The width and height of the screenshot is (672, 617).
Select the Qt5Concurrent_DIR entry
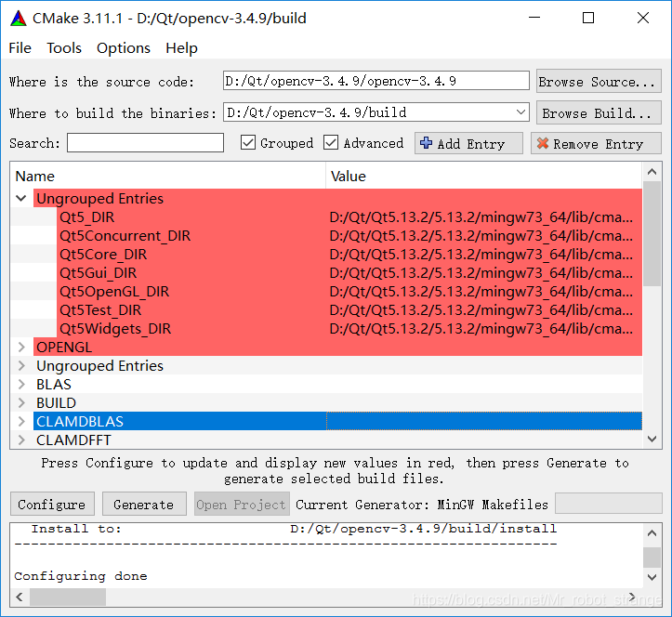click(x=125, y=236)
